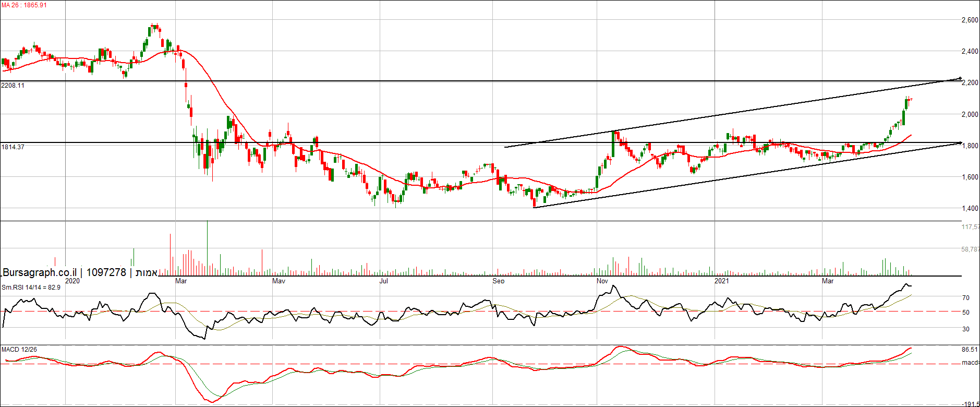The image size is (980, 407).
Task: Click the May label on the time axis
Action: [279, 281]
